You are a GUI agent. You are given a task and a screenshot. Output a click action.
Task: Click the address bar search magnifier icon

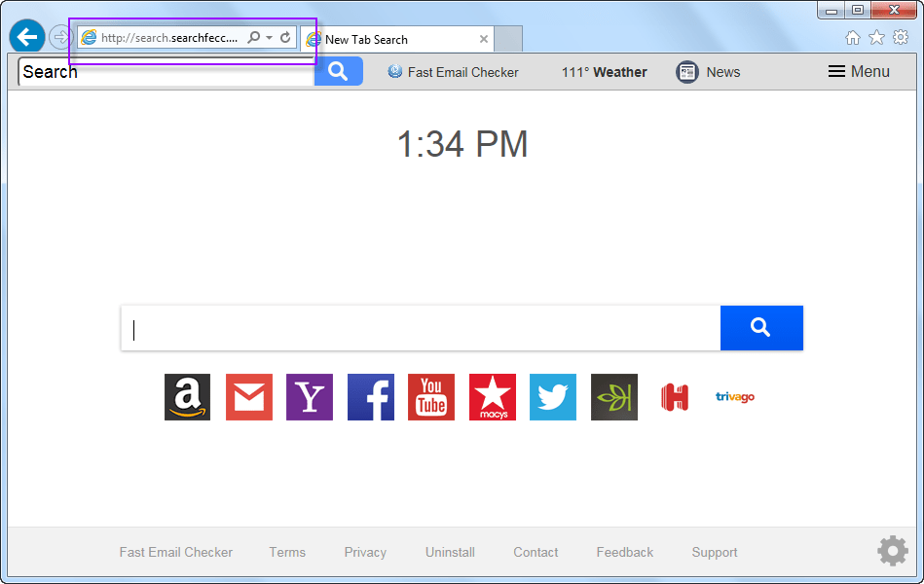click(x=253, y=38)
